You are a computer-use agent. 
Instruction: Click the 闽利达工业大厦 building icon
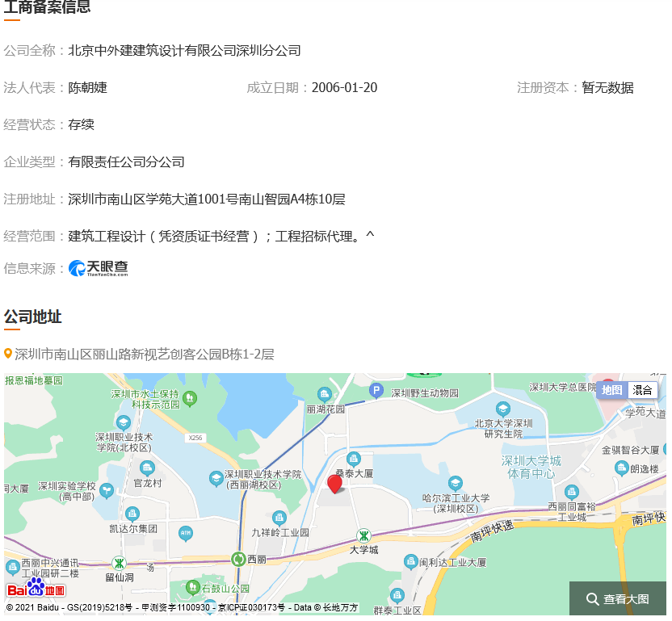[x=411, y=562]
